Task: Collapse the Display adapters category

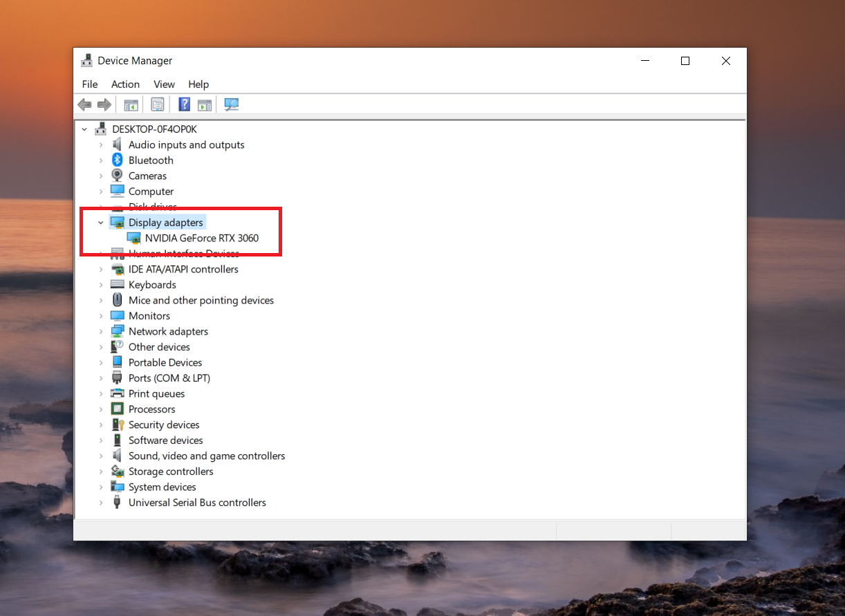Action: click(x=101, y=223)
